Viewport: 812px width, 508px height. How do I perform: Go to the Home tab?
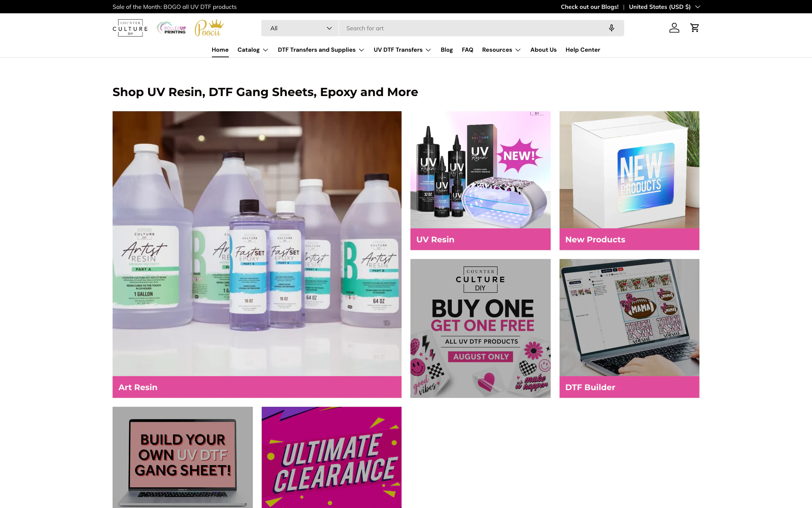coord(220,50)
